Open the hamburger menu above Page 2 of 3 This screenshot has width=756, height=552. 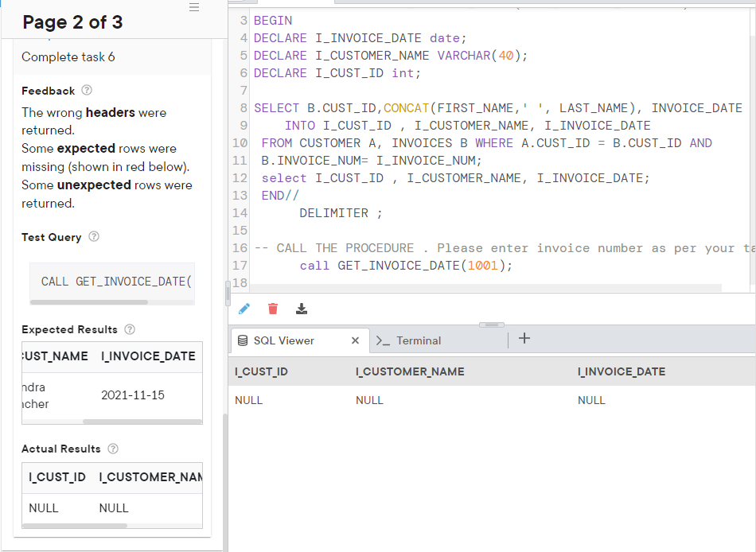point(193,7)
